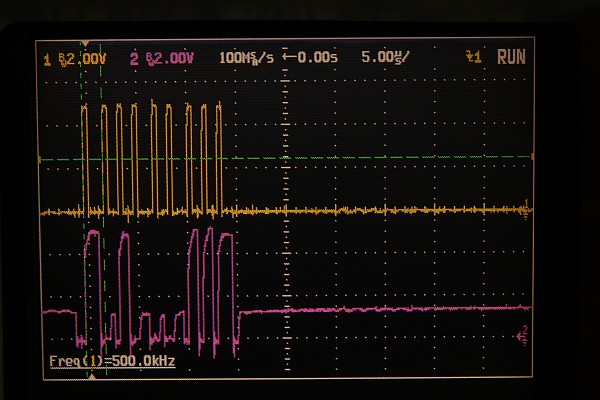Click the time reference marker at bottom of grid

tap(91, 376)
